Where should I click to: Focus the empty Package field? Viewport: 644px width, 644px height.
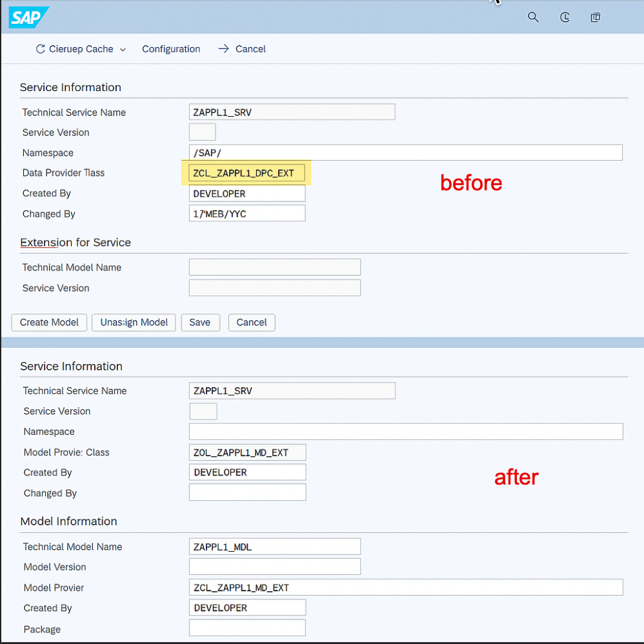click(247, 628)
